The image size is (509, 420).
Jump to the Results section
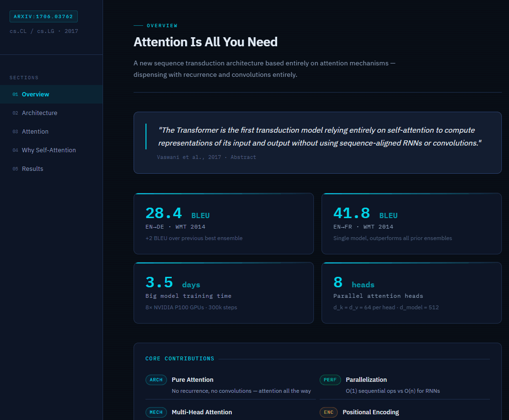(52, 168)
